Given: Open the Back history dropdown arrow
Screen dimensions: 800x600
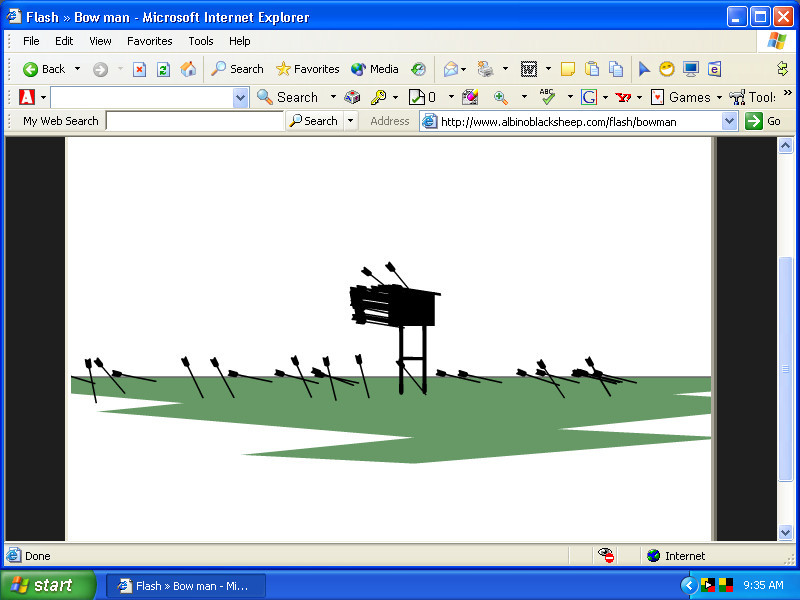Looking at the screenshot, I should point(78,69).
